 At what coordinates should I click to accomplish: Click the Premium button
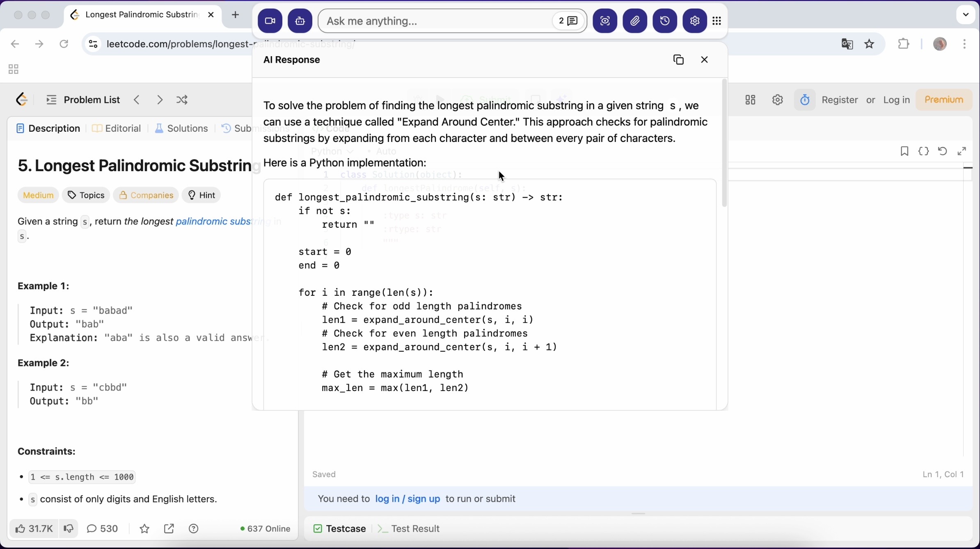point(944,100)
